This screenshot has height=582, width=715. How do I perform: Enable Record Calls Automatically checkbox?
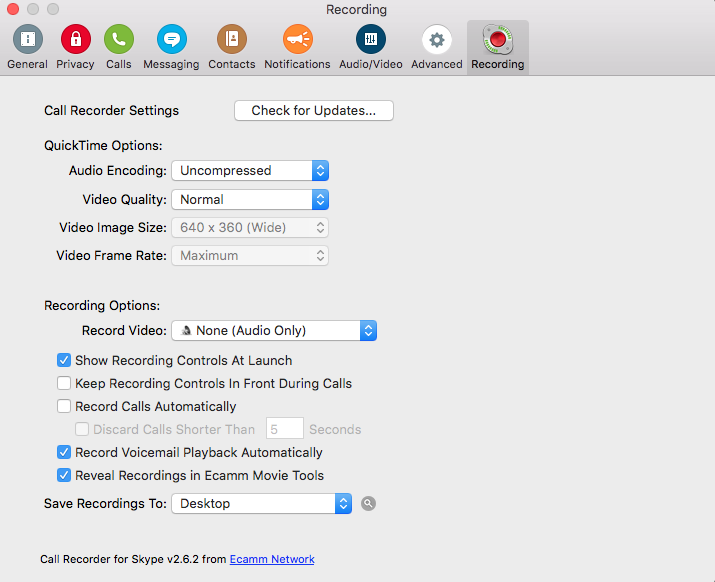point(64,406)
